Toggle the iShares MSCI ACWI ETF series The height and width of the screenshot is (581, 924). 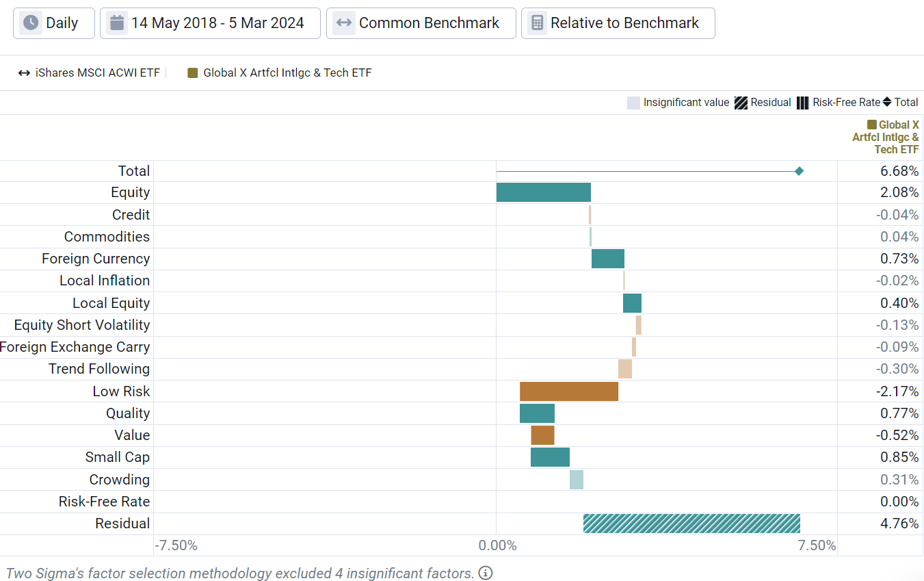(x=94, y=73)
